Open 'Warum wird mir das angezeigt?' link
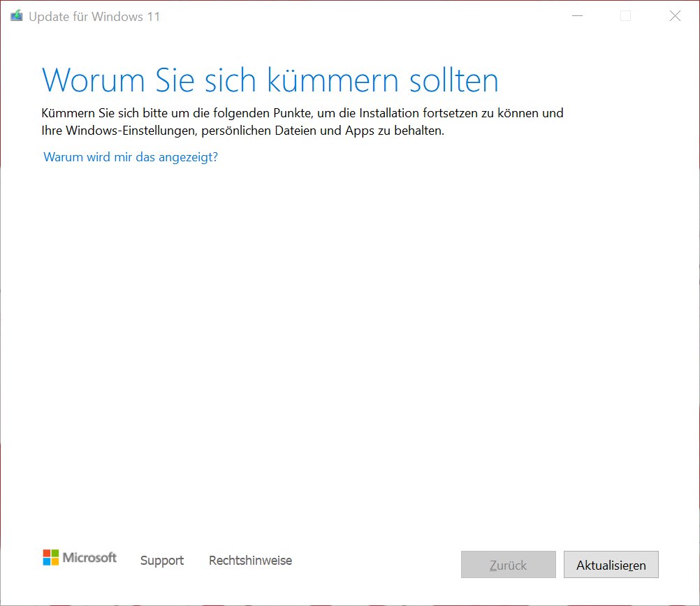 click(x=131, y=157)
